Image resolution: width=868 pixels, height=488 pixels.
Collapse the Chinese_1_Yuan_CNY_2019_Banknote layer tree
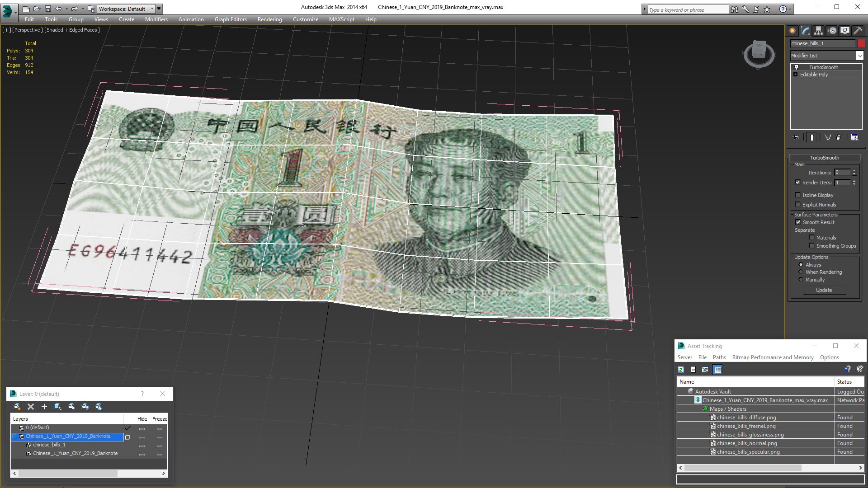(14, 436)
